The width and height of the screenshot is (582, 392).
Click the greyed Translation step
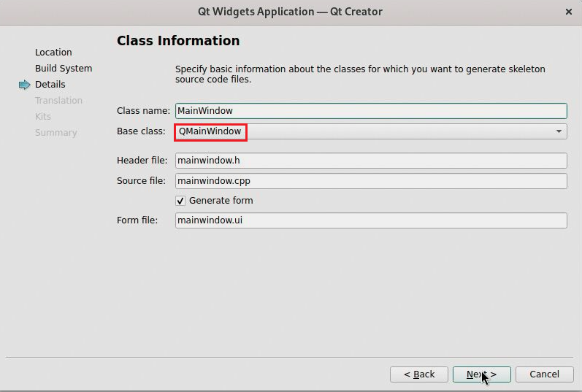pos(58,101)
